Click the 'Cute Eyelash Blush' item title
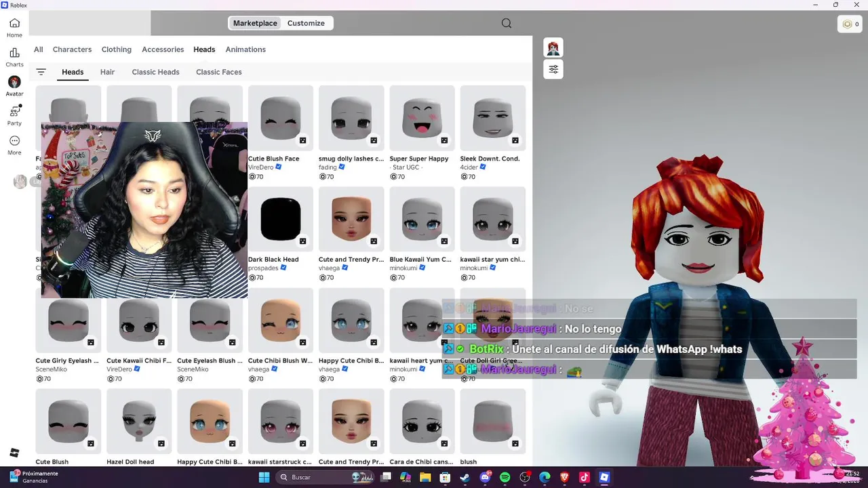 point(210,361)
